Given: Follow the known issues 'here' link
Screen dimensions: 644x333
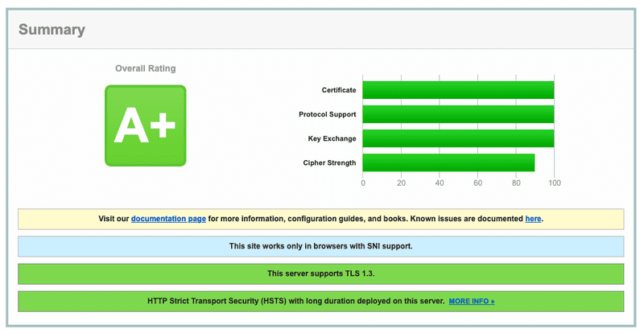Looking at the screenshot, I should [x=533, y=219].
